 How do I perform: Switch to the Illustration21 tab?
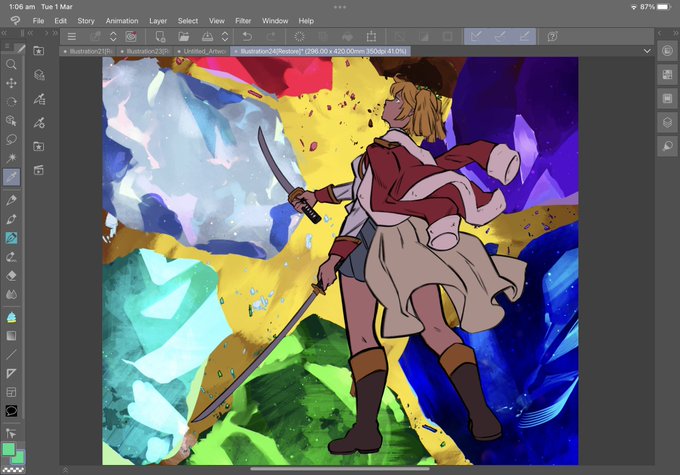click(88, 51)
